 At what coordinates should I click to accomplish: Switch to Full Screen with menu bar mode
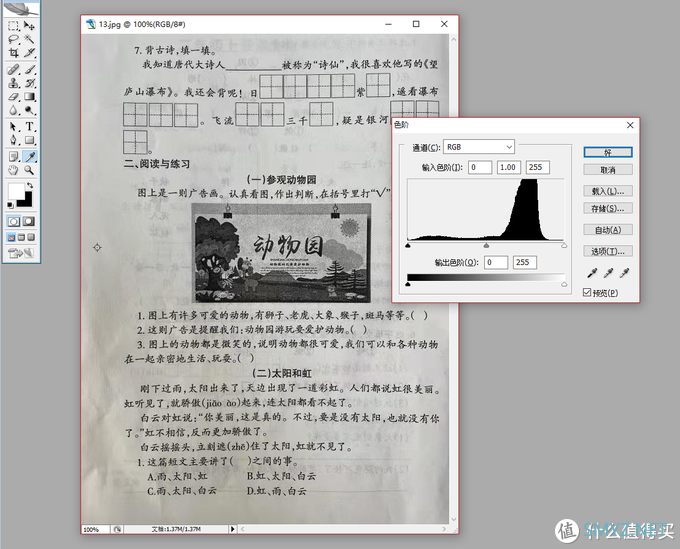tap(21, 237)
